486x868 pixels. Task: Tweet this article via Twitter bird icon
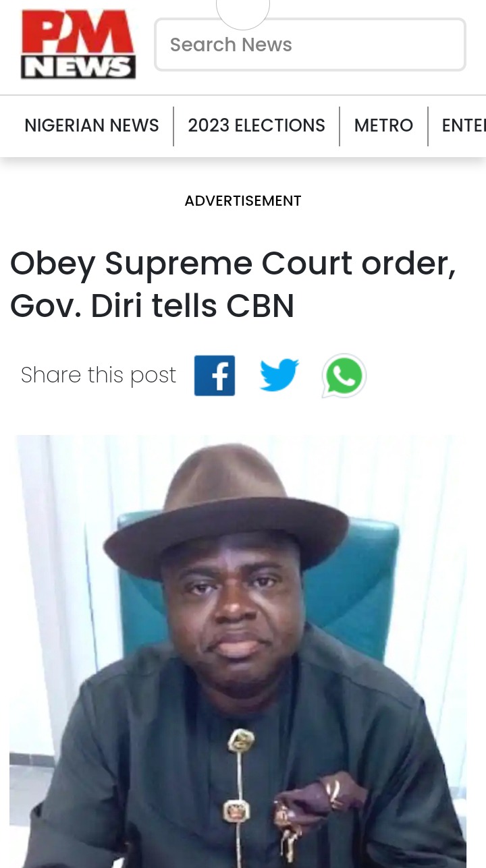click(279, 375)
